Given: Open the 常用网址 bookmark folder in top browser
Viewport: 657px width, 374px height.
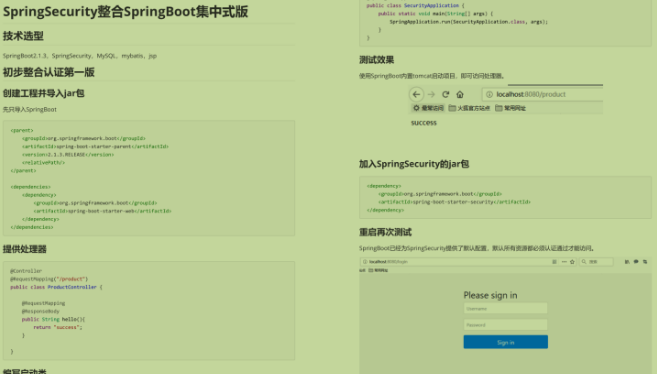Looking at the screenshot, I should [510, 108].
